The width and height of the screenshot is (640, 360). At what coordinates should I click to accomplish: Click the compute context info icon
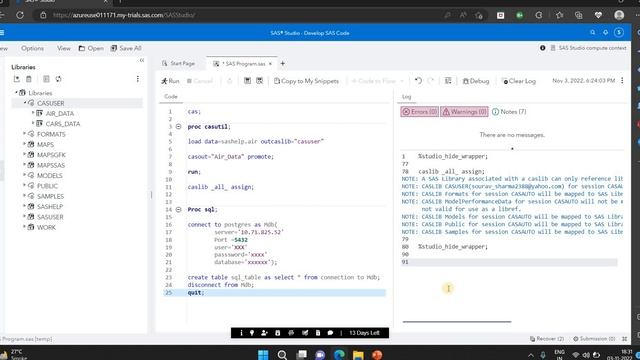tap(542, 48)
